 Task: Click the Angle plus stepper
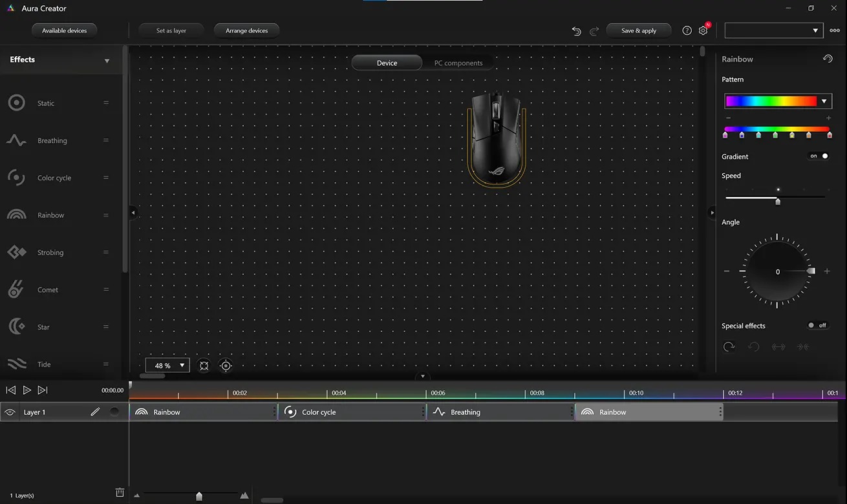point(827,271)
